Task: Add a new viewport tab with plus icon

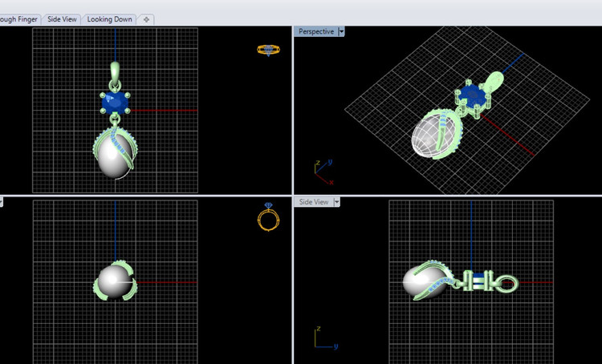Action: [148, 19]
